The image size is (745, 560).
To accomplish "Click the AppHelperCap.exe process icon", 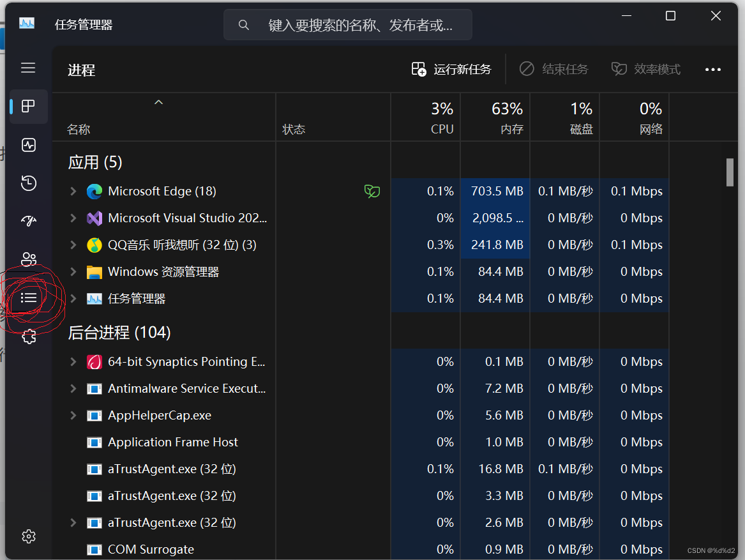I will 94,416.
